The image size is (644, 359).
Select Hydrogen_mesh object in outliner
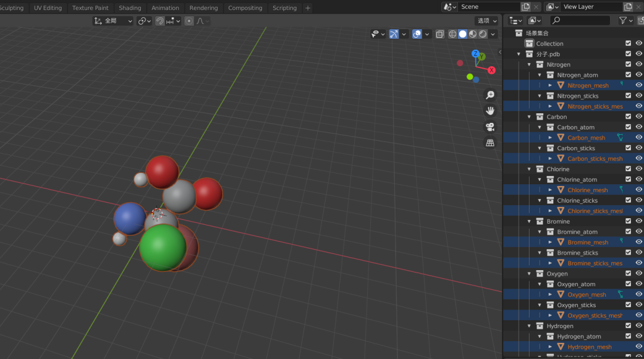(589, 346)
